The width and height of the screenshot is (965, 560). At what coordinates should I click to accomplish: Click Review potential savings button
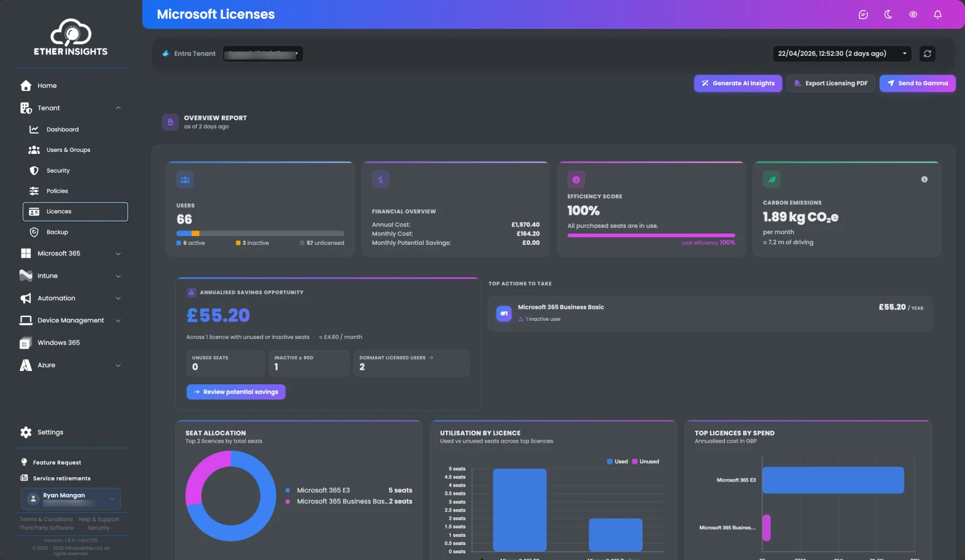(236, 392)
